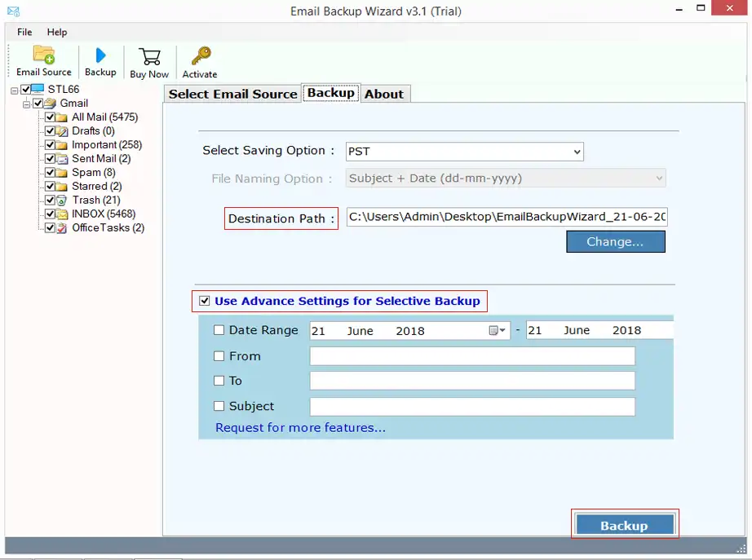Open the Select Saving Option PST dropdown
752x560 pixels.
coord(464,152)
